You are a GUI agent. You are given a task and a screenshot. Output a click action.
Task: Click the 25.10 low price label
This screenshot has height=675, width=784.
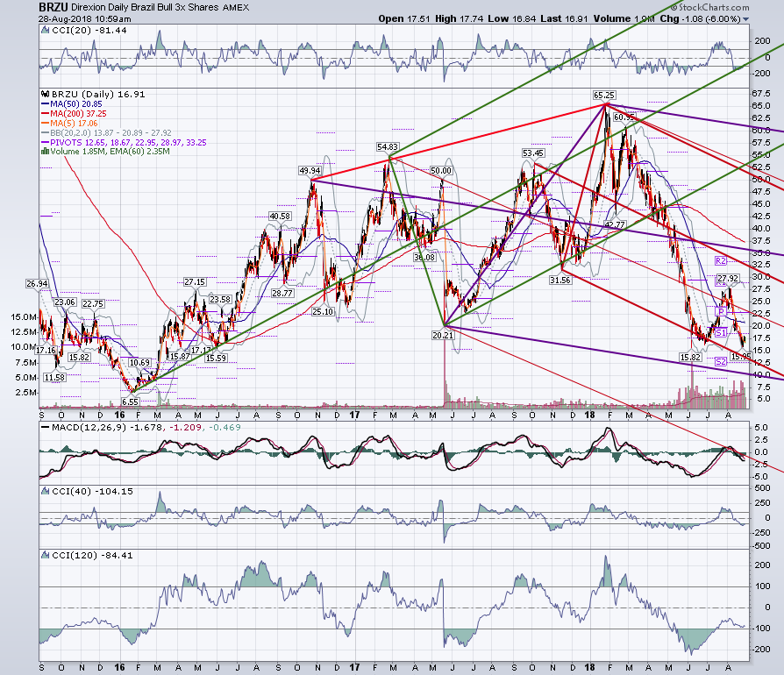point(323,311)
